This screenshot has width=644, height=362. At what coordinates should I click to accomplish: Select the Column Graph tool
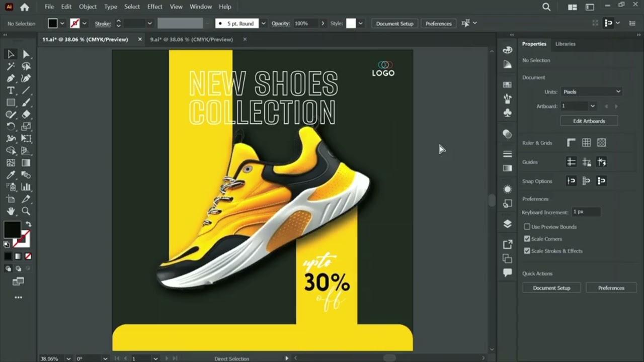(26, 187)
